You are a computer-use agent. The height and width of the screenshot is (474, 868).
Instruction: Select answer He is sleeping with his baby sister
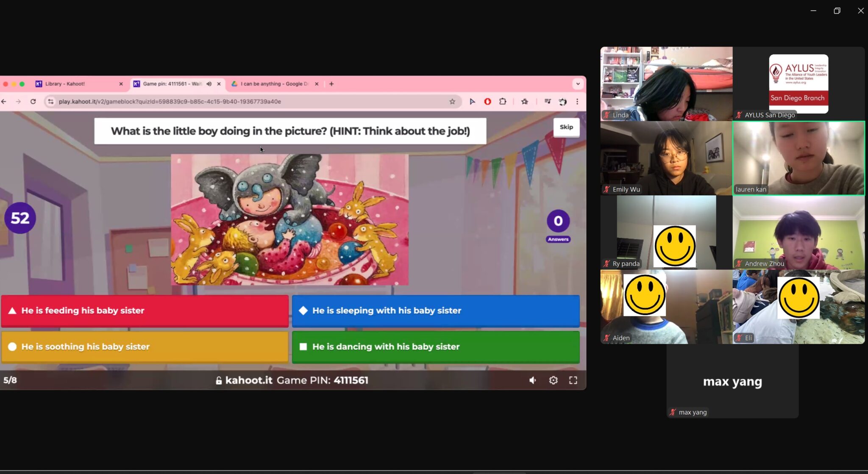click(x=436, y=310)
